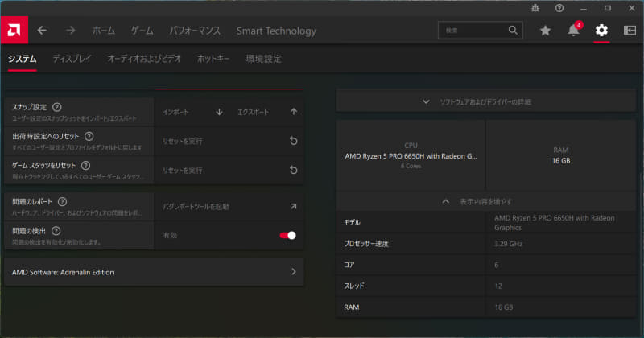Click リセットを実行 for factory reset
Viewport: 644px width, 338px height.
point(183,141)
